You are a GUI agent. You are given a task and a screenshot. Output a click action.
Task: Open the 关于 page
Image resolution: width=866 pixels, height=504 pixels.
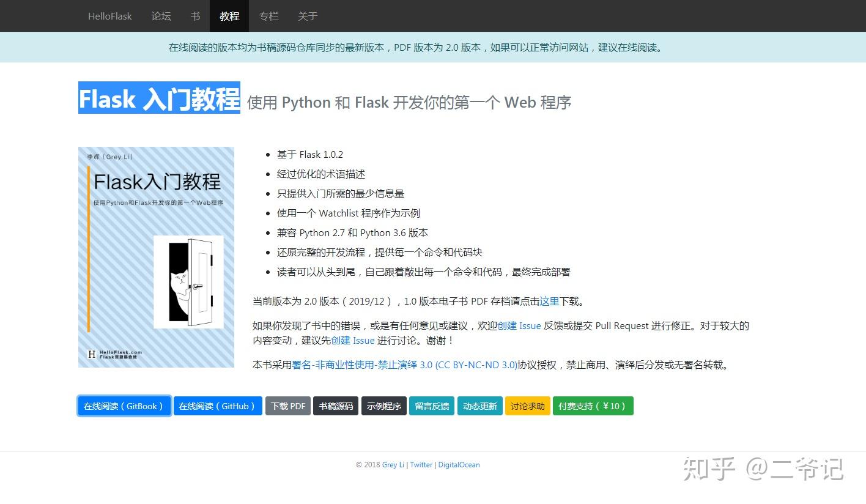coord(308,17)
